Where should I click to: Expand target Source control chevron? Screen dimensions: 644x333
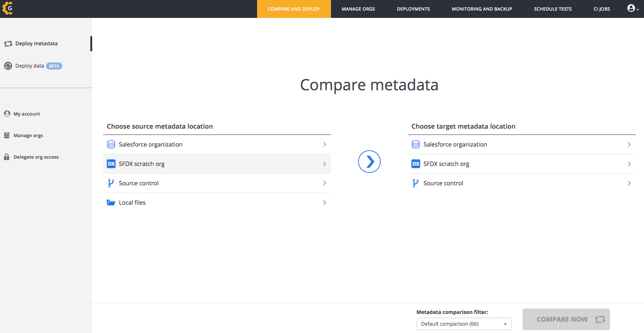629,183
